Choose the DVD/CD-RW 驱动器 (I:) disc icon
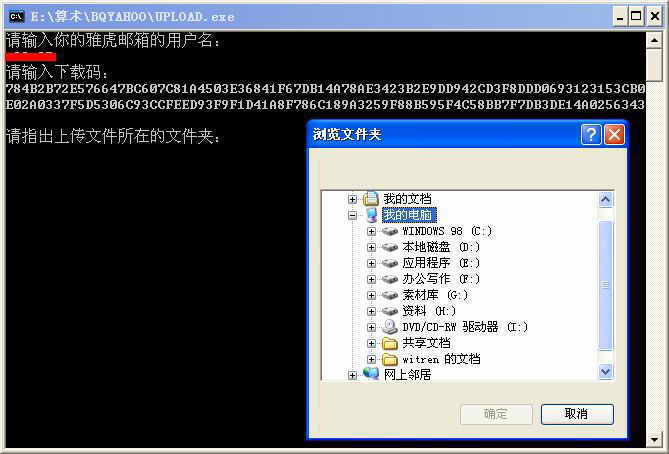 tap(390, 327)
